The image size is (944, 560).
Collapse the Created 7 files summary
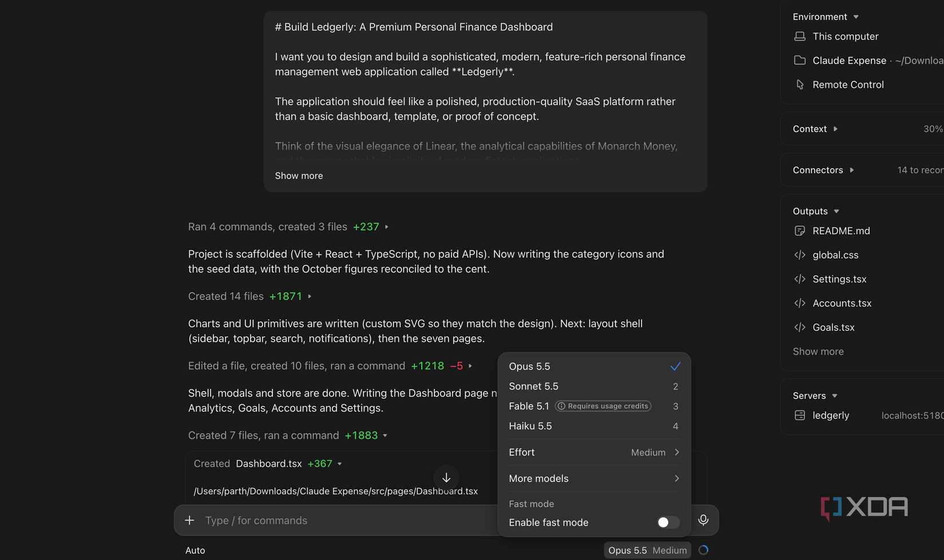[288, 436]
